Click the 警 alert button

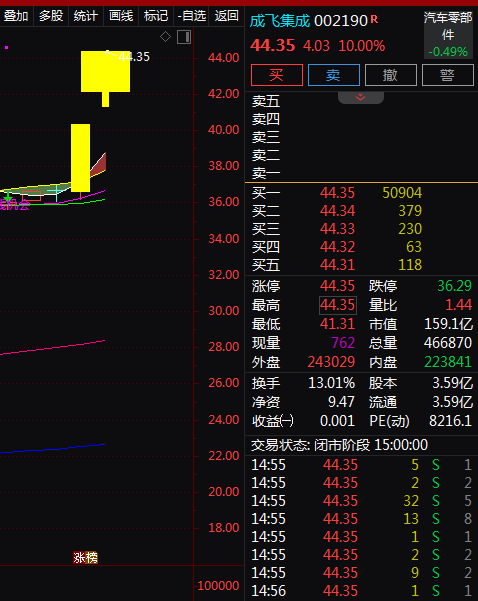(x=448, y=75)
